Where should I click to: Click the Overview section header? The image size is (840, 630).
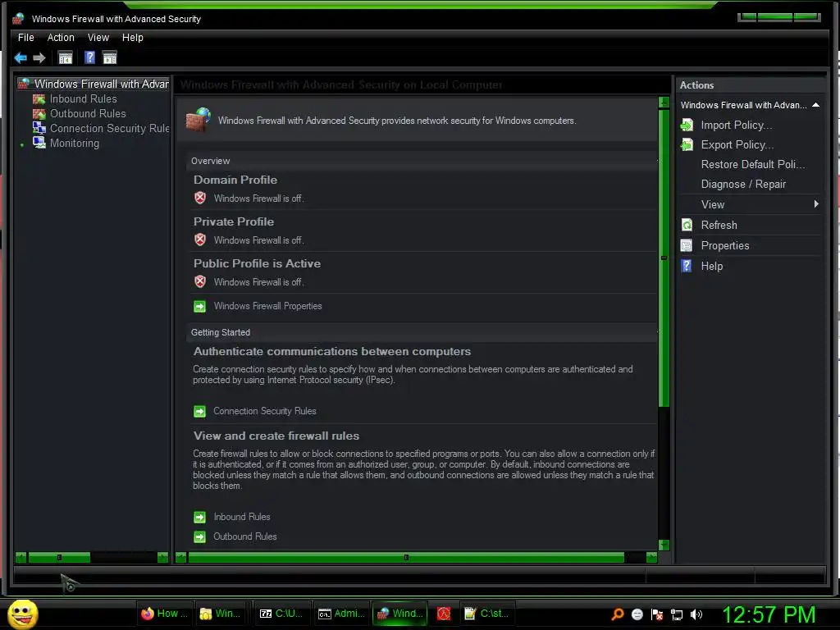422,161
